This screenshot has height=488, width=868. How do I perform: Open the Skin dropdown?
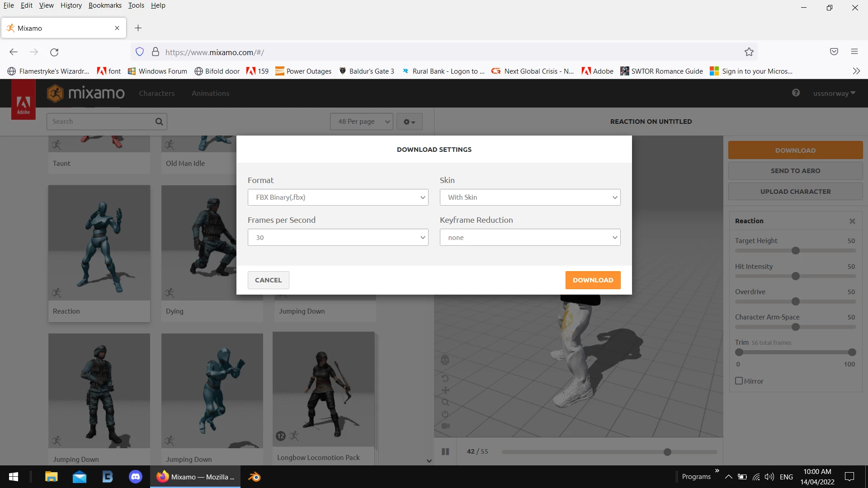click(530, 197)
